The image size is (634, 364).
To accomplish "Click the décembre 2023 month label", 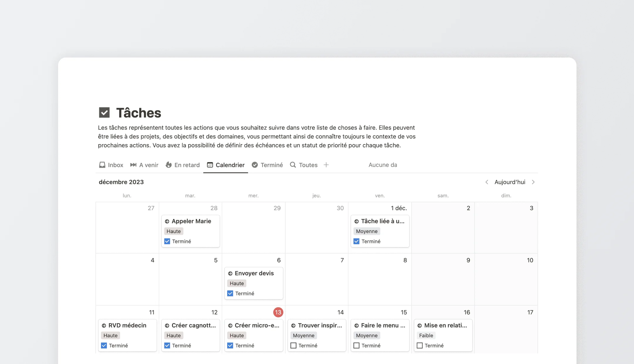I will pos(121,182).
